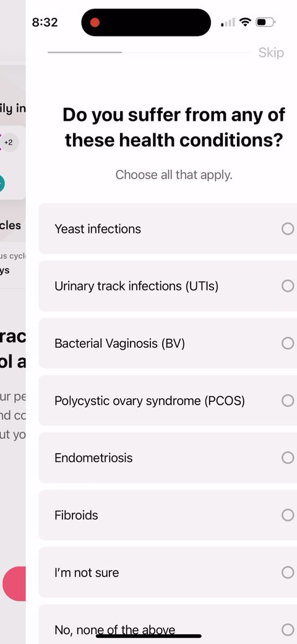Select Urinary track infections (UTIs) circle
This screenshot has height=644, width=297.
tap(288, 286)
